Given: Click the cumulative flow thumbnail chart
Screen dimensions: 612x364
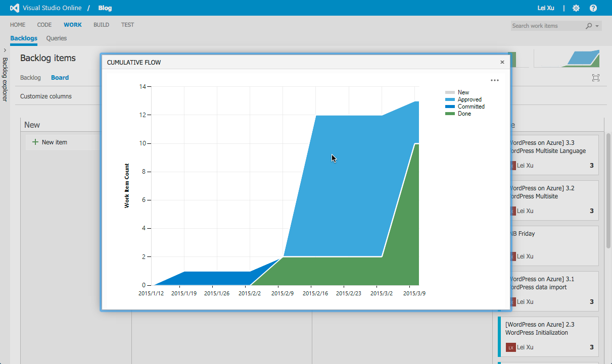Looking at the screenshot, I should (567, 58).
